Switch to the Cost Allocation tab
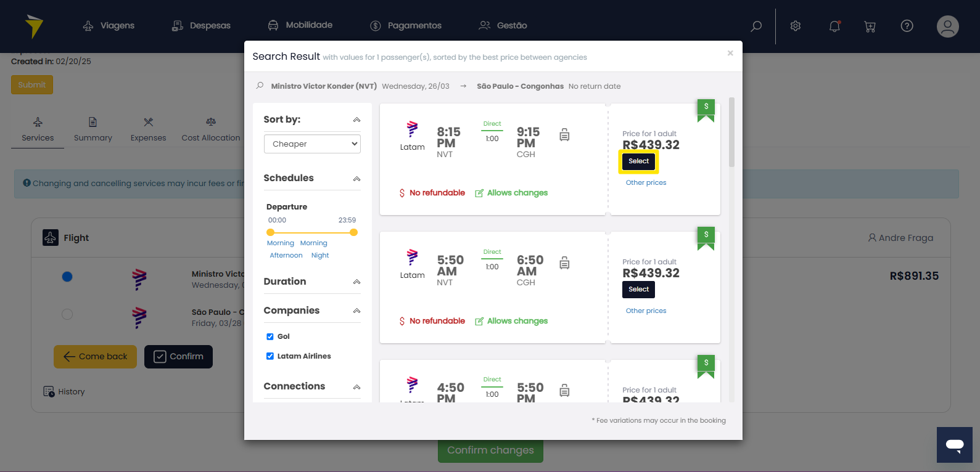980x472 pixels. (x=211, y=130)
